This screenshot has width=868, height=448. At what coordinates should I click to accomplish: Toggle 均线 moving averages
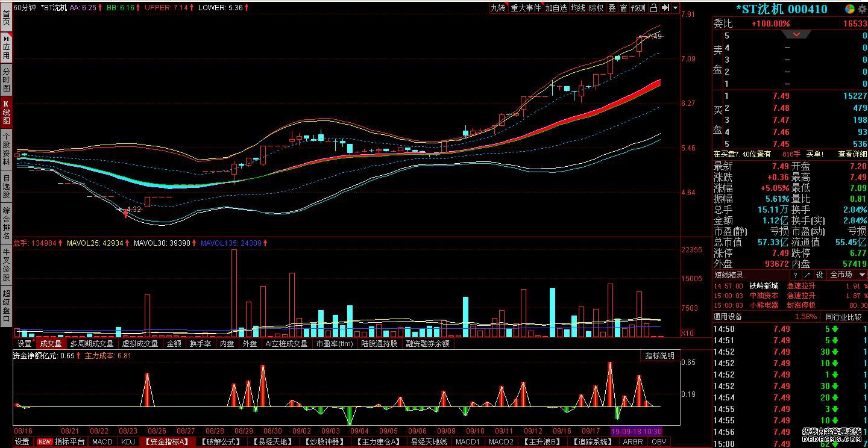[579, 8]
